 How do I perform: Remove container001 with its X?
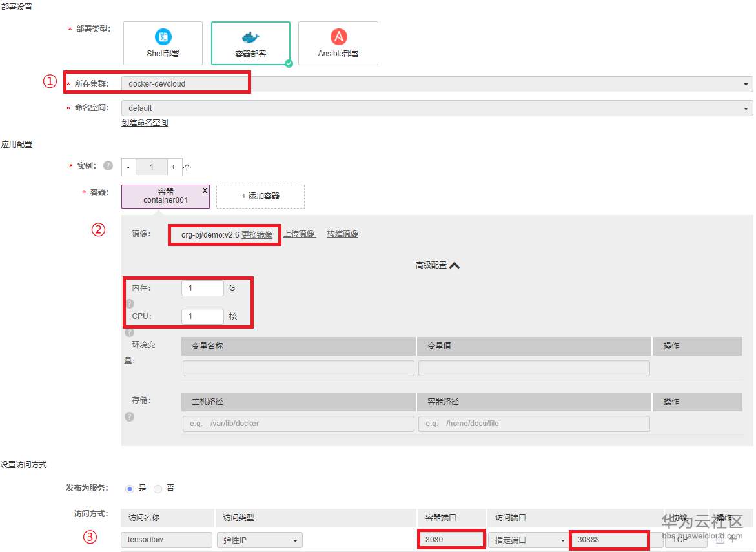click(205, 190)
